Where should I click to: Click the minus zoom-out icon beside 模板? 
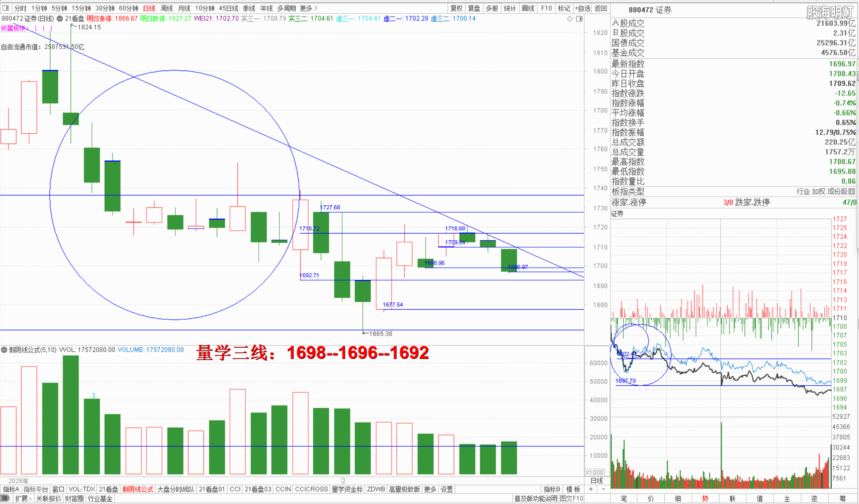603,489
